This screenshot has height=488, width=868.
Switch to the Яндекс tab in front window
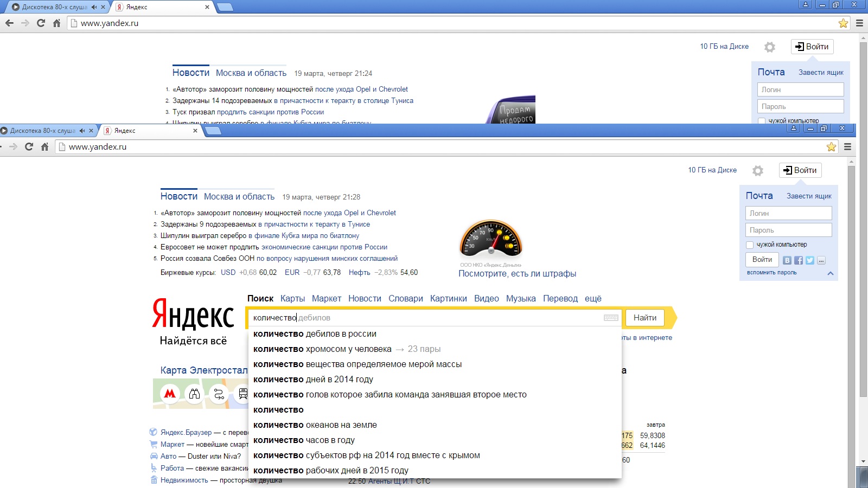[149, 131]
